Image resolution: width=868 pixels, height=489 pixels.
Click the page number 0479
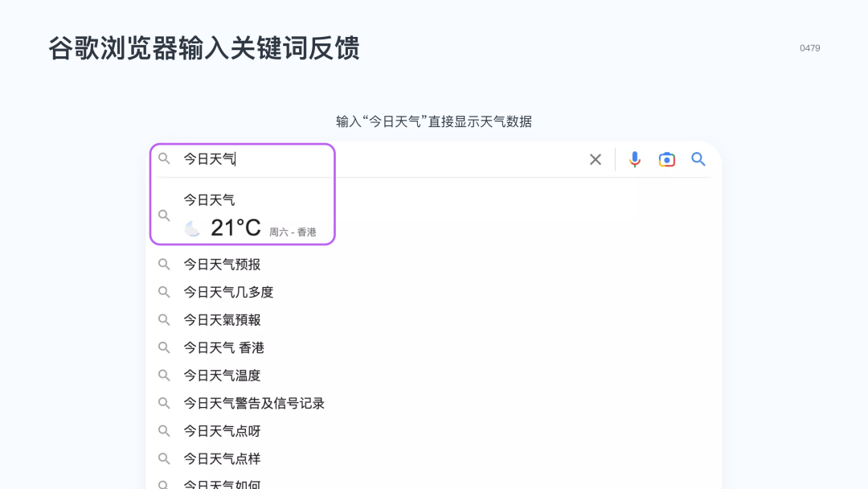pyautogui.click(x=810, y=48)
